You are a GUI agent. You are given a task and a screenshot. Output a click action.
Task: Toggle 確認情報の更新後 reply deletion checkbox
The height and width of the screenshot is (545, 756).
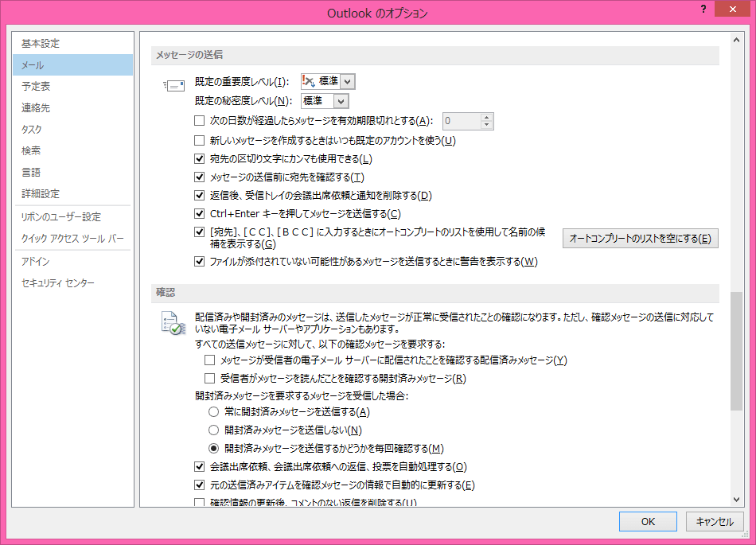tap(199, 503)
